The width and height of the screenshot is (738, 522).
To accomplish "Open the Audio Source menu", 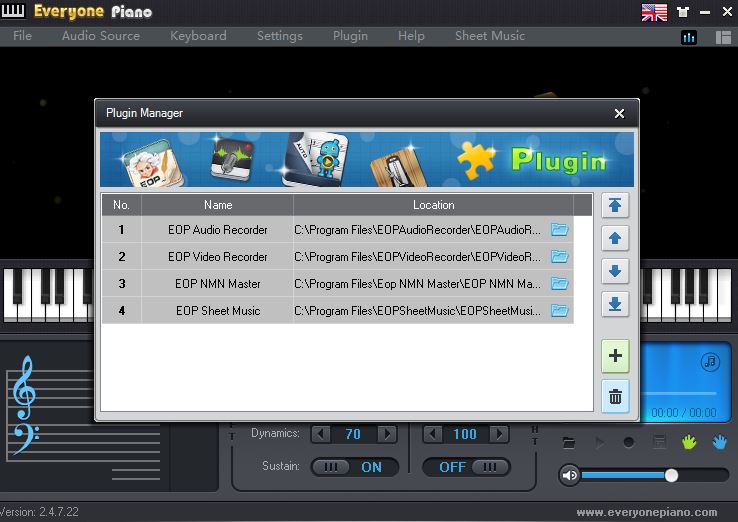I will click(x=101, y=36).
